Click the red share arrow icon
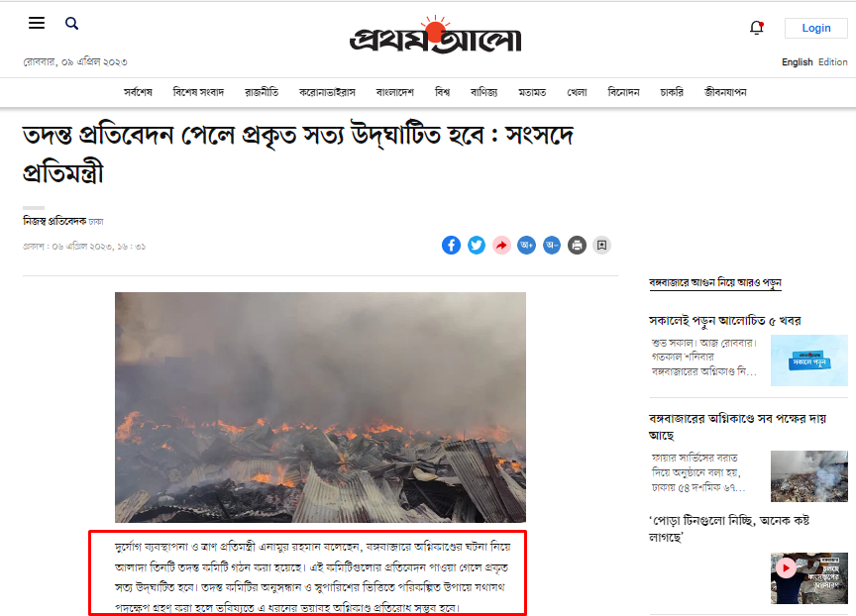Viewport: 856px width, 616px height. (501, 246)
